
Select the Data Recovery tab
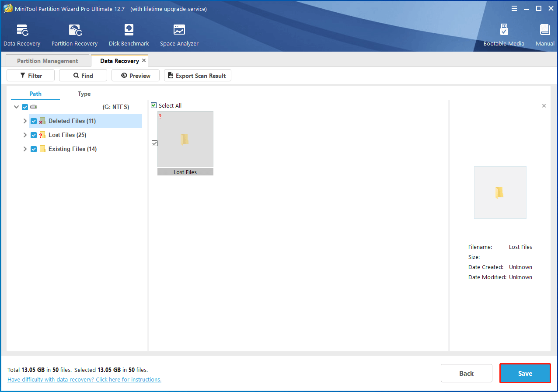(119, 61)
